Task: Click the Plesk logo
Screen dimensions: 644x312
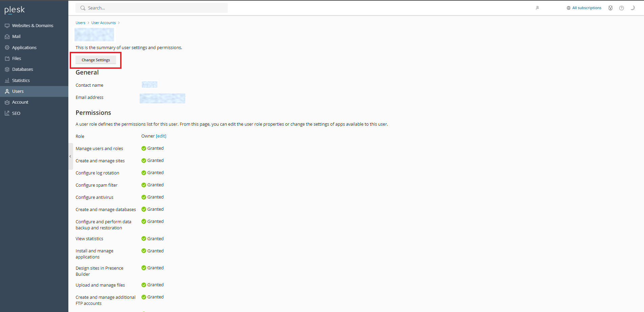Action: 15,10
